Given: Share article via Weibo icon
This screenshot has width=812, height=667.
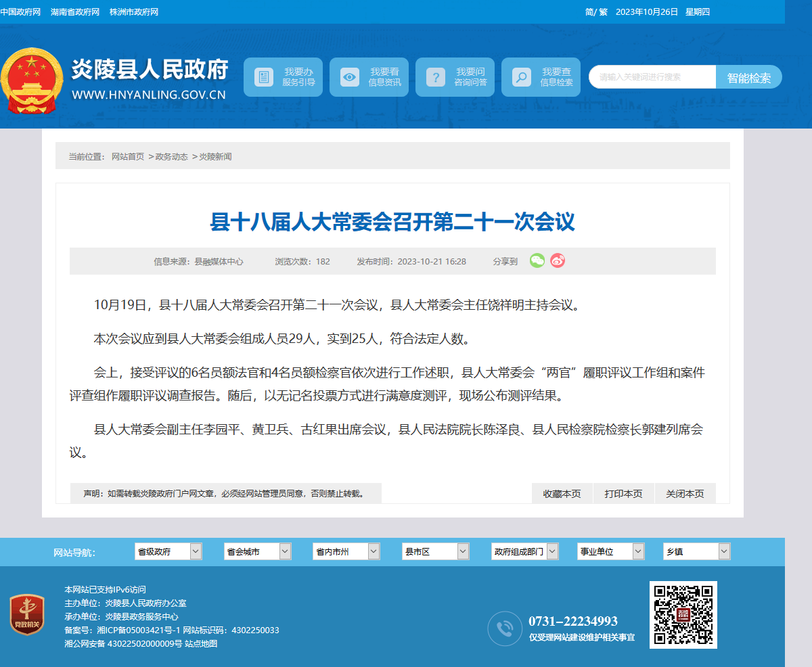Looking at the screenshot, I should tap(558, 260).
